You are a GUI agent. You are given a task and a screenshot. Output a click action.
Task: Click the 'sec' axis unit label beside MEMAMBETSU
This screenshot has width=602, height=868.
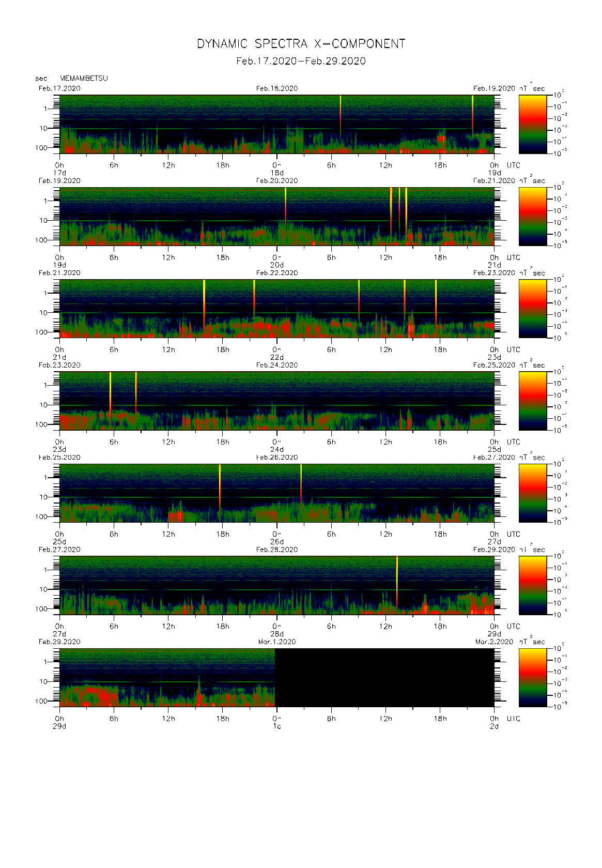pyautogui.click(x=41, y=79)
